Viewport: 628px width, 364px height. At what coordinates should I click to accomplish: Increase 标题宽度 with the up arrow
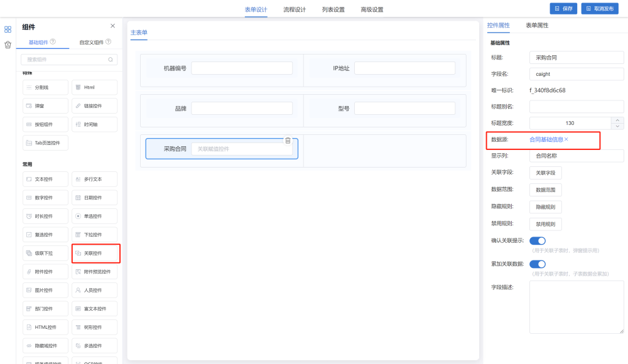[617, 120]
